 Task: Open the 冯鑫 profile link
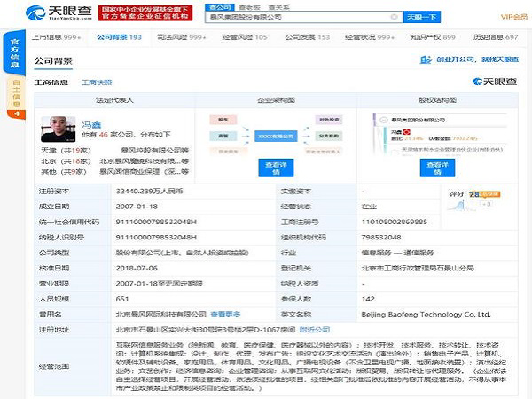91,125
